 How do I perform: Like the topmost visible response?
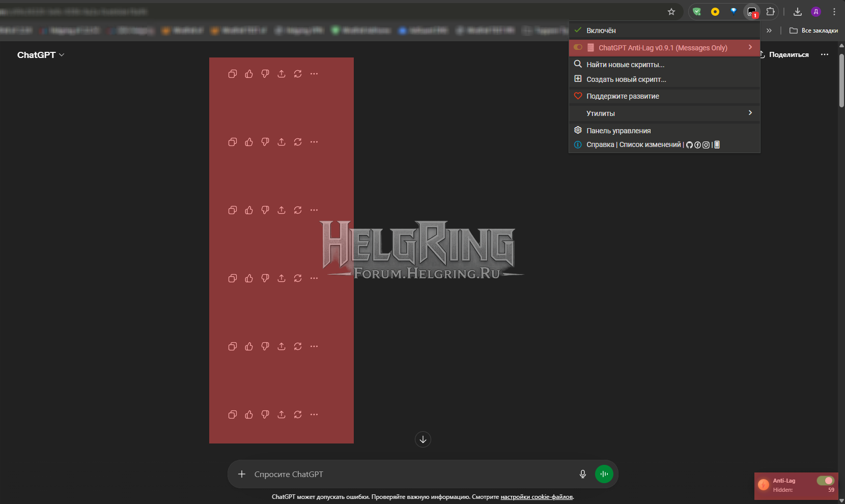249,74
